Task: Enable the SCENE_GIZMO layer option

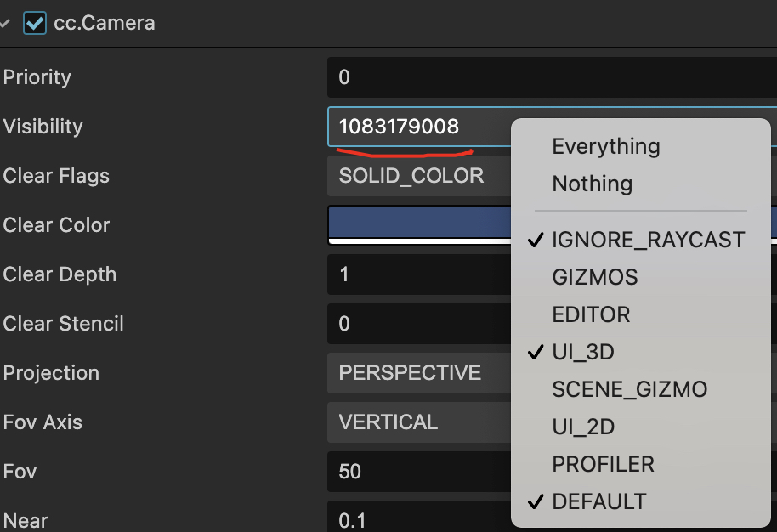Action: 629,389
